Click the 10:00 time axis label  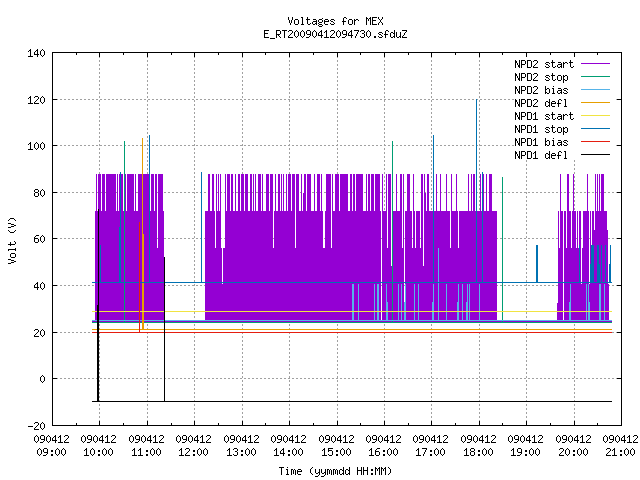[98, 452]
